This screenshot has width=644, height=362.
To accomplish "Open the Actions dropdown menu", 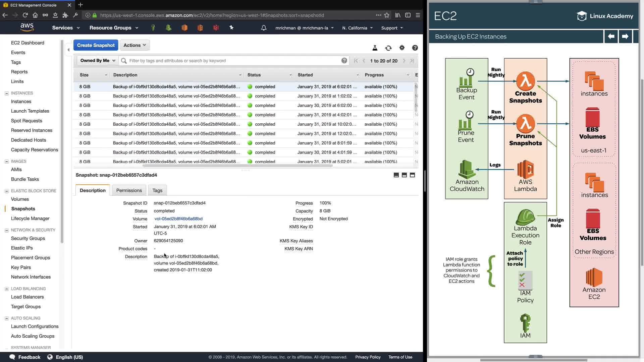I will pos(135,45).
